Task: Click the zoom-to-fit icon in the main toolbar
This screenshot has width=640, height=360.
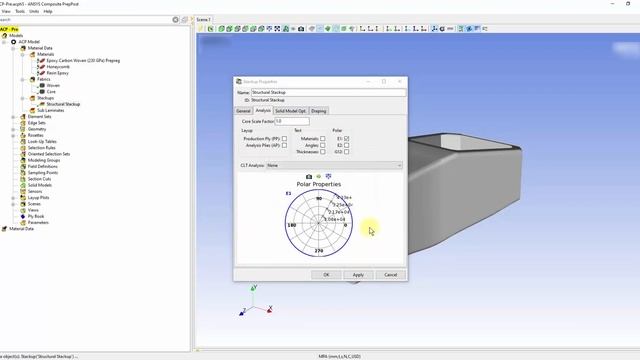Action: tap(277, 29)
